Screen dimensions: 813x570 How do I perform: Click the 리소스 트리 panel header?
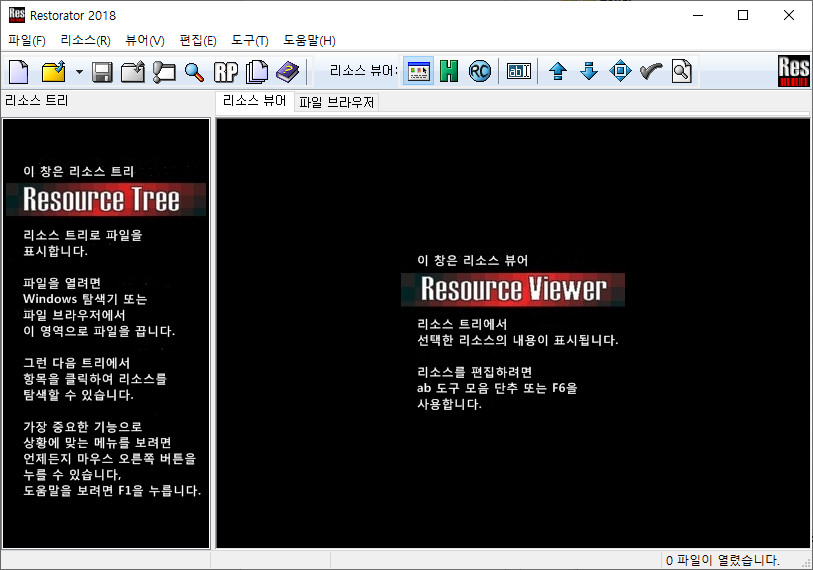click(37, 100)
